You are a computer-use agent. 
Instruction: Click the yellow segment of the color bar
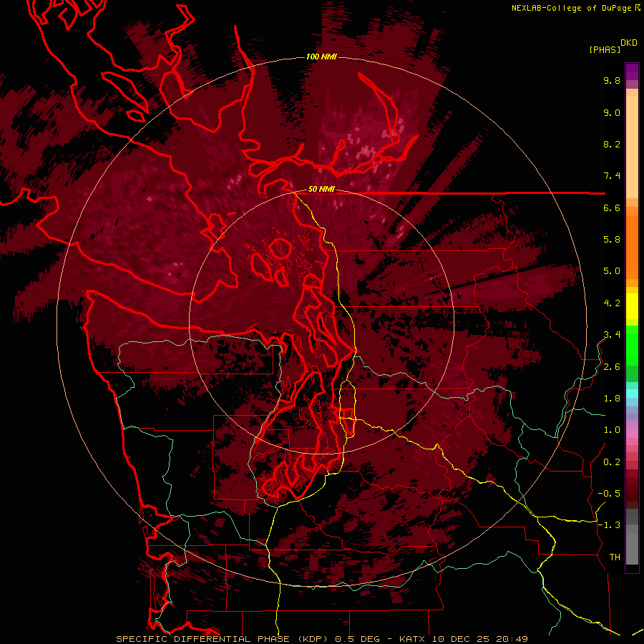632,306
